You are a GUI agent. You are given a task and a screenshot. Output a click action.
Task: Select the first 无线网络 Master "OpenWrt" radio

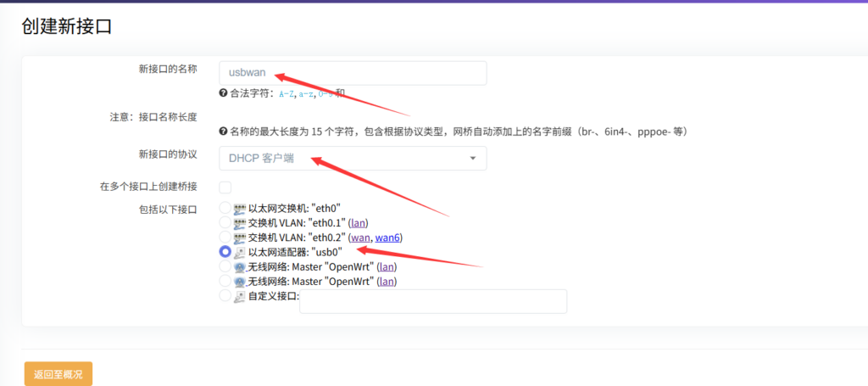point(225,266)
